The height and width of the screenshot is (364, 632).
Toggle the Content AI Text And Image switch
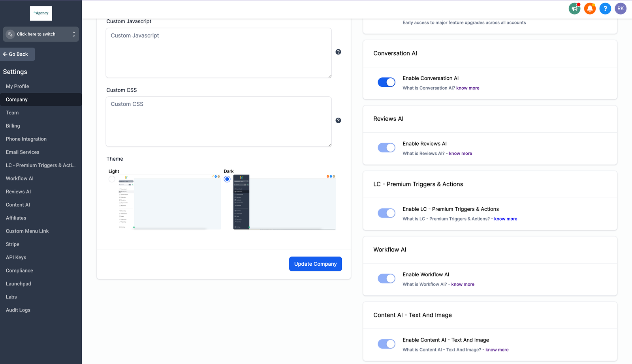point(386,344)
